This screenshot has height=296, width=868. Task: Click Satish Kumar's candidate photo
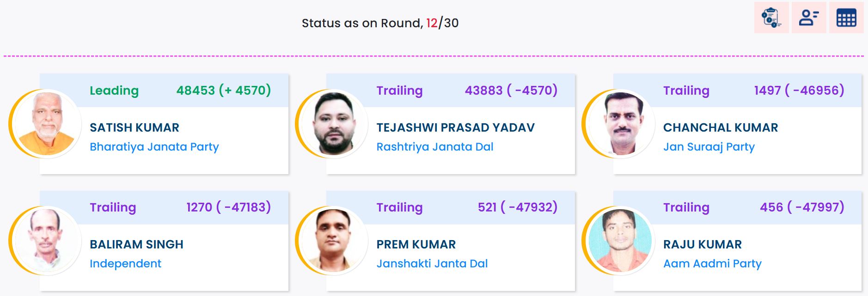(47, 123)
